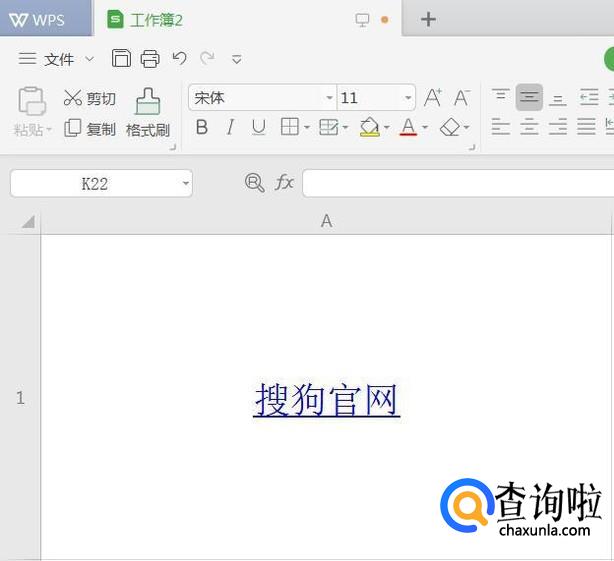Image resolution: width=614 pixels, height=561 pixels.
Task: Toggle Bold formatting
Action: (x=202, y=127)
